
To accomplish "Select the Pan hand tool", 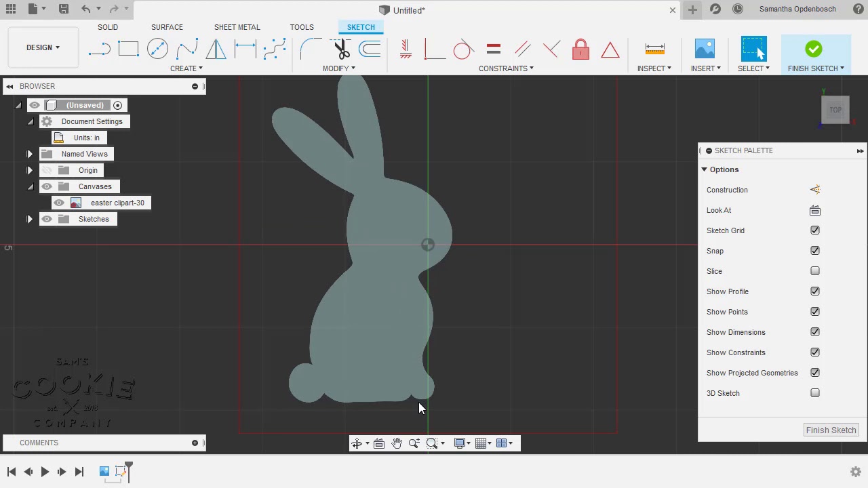I will click(x=397, y=443).
